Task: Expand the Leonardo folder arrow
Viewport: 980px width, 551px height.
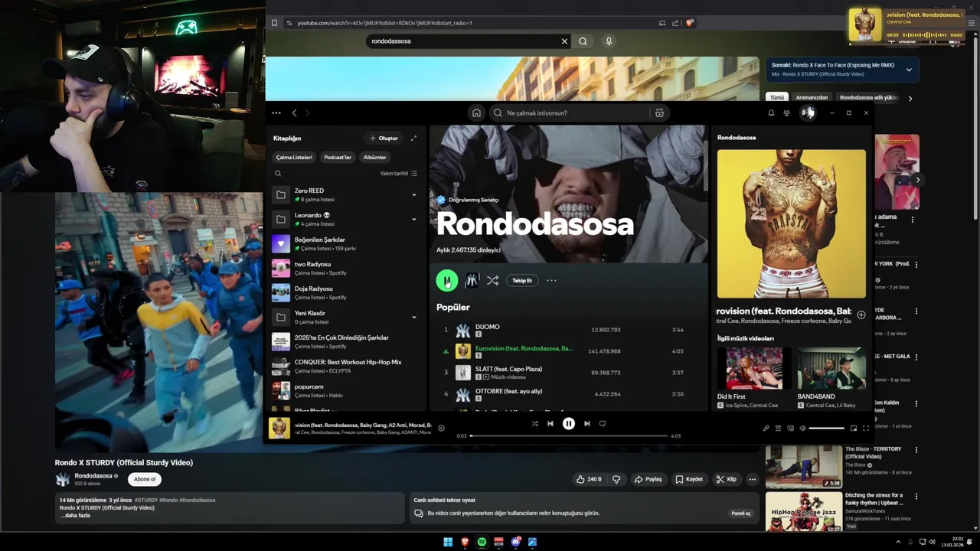Action: coord(414,220)
